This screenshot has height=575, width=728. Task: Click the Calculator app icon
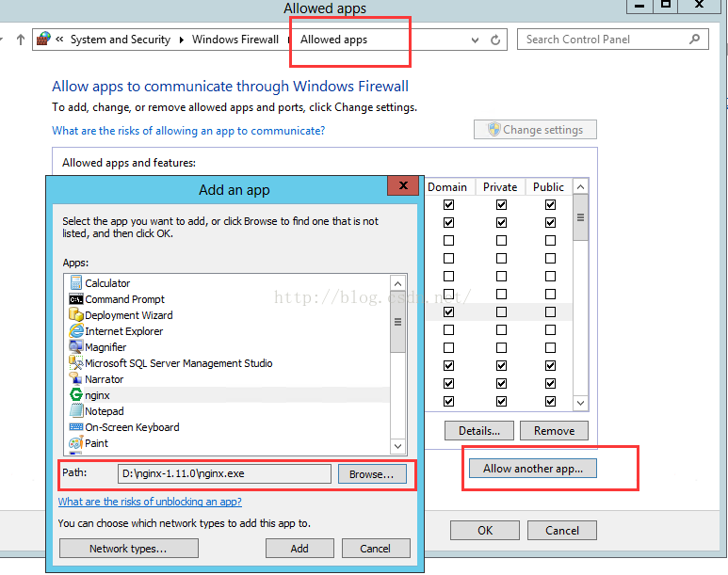pos(76,282)
